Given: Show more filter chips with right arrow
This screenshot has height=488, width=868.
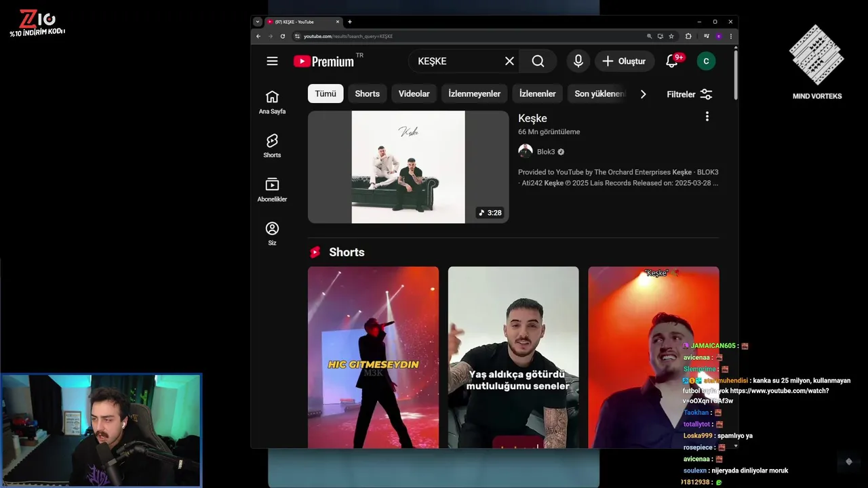Looking at the screenshot, I should [x=643, y=94].
